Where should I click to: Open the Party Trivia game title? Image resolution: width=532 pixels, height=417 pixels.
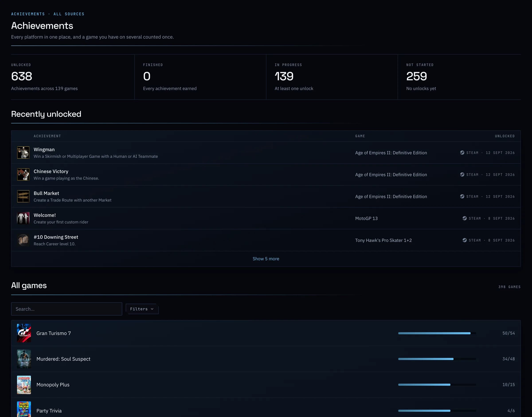click(49, 411)
